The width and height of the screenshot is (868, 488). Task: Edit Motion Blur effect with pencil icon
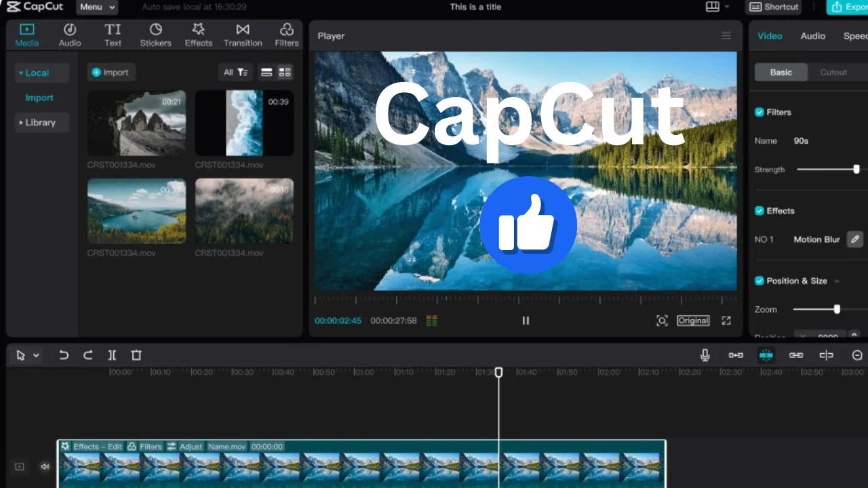click(x=855, y=239)
